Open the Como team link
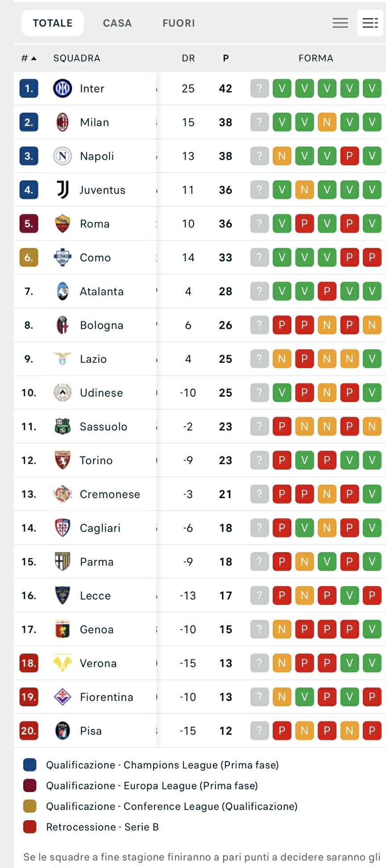This screenshot has width=386, height=868. click(95, 257)
